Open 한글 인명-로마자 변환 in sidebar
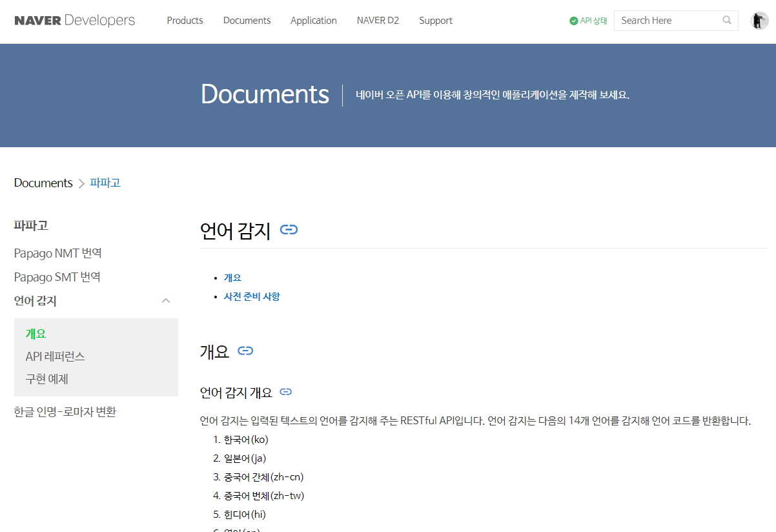 [65, 412]
